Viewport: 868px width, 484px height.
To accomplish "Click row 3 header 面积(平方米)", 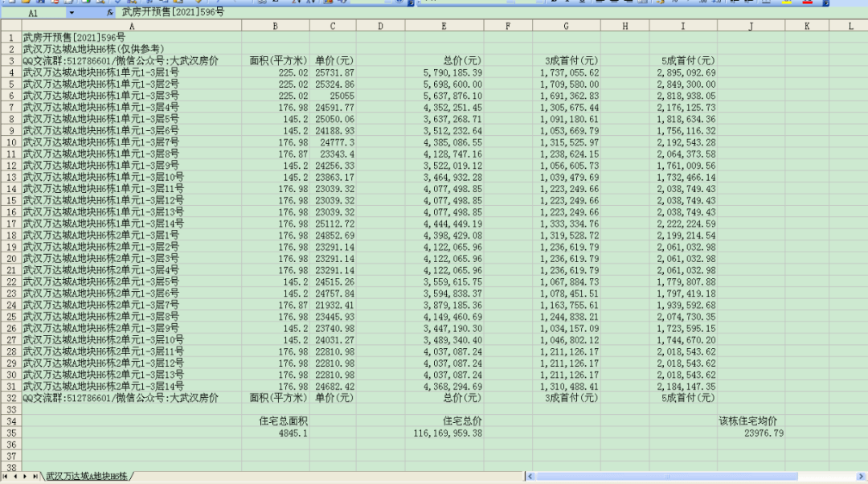I will 278,60.
